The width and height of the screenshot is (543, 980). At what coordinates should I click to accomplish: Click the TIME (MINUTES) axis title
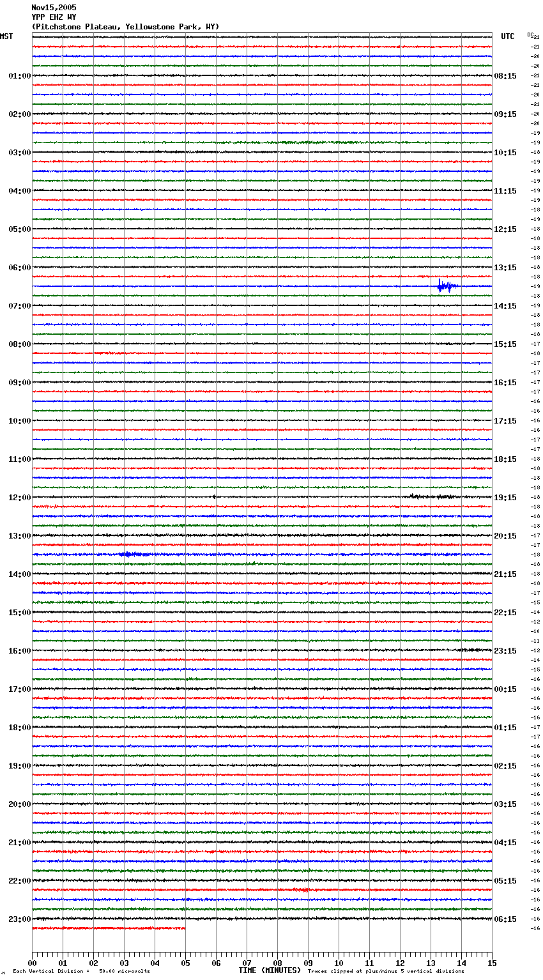coord(270,970)
